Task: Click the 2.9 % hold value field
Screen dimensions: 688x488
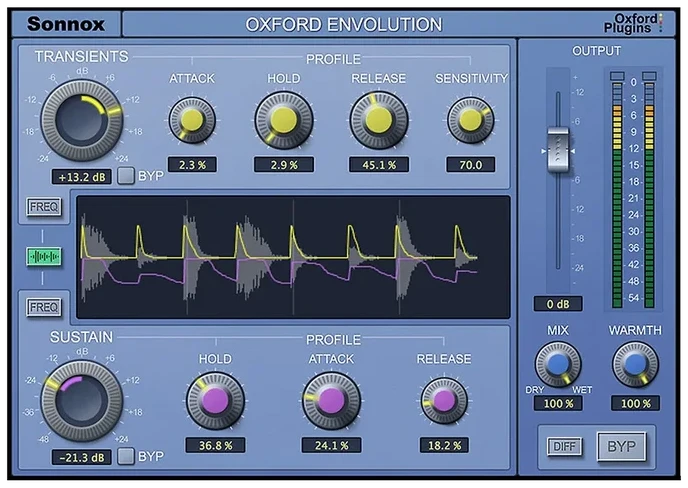Action: click(284, 165)
